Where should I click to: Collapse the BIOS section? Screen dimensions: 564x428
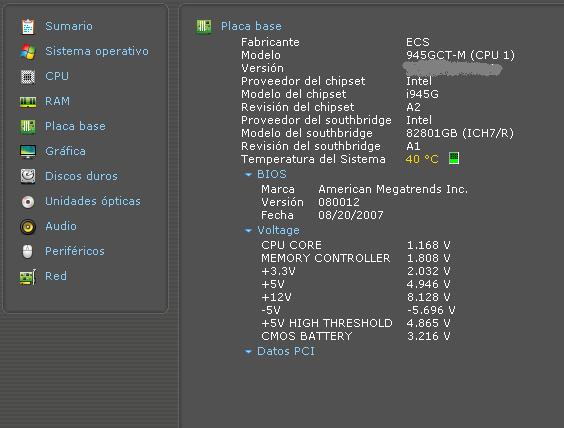click(248, 174)
